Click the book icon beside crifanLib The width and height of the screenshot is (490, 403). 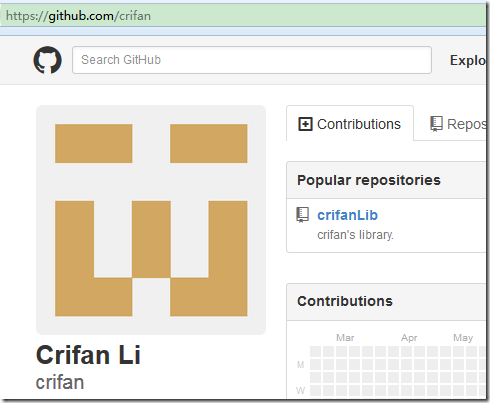click(303, 215)
